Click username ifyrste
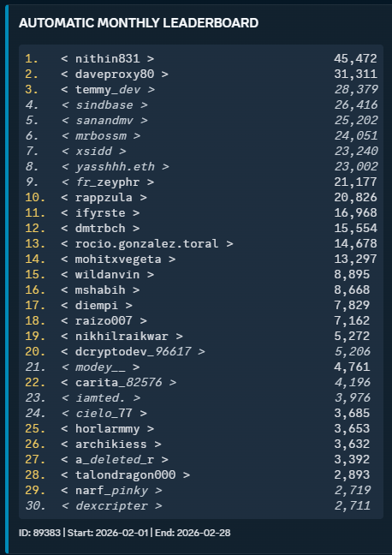The height and width of the screenshot is (555, 392). pos(100,213)
